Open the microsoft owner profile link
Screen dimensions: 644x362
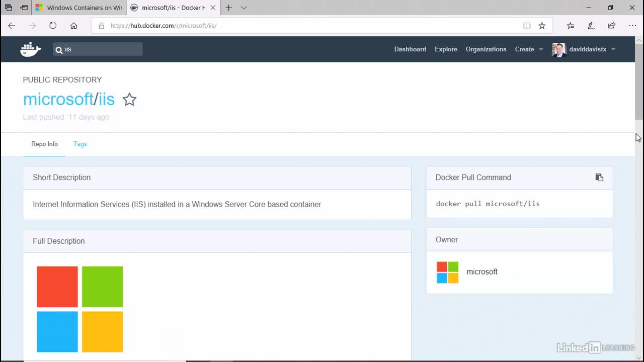(482, 272)
